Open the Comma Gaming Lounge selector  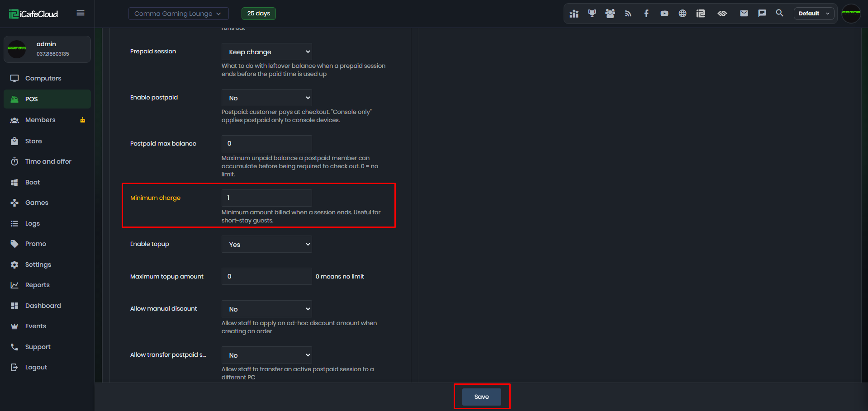coord(179,14)
